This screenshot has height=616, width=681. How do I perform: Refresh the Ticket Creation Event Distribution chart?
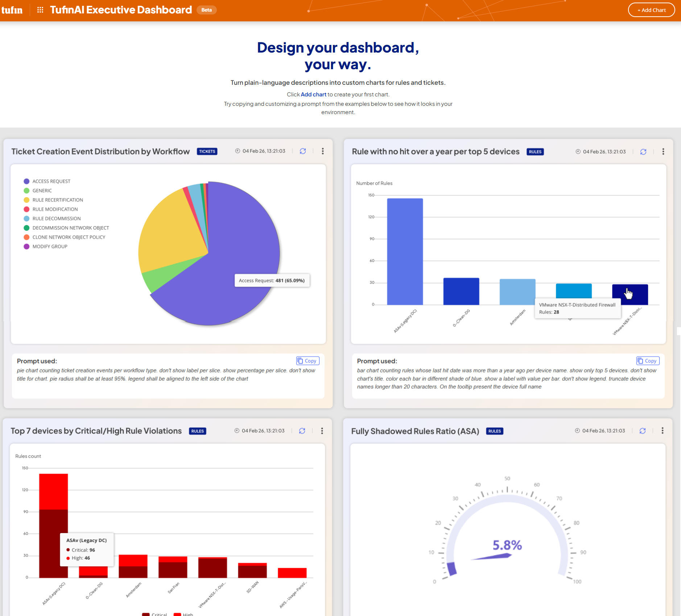[303, 151]
